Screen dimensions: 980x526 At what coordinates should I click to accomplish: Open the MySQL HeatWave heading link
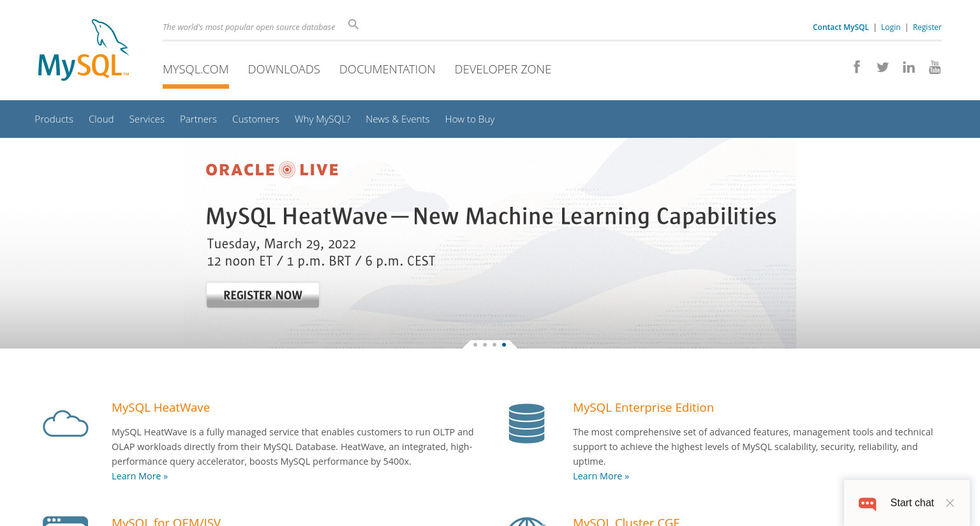161,407
